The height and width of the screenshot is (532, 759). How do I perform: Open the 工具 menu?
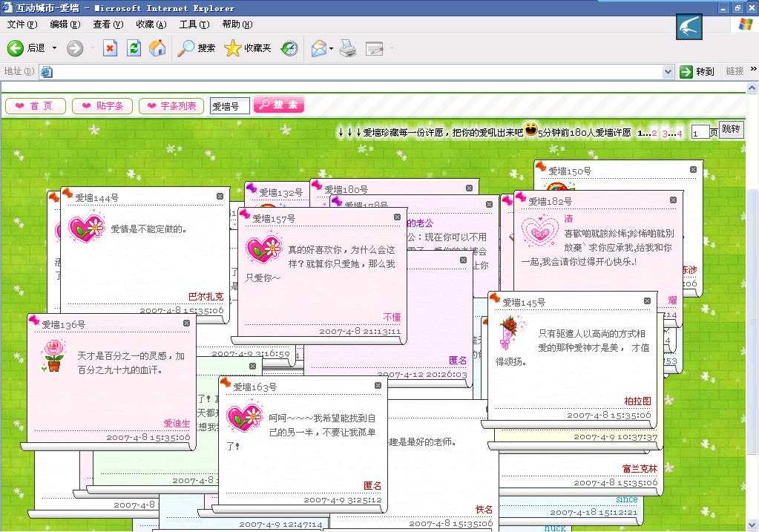point(193,24)
